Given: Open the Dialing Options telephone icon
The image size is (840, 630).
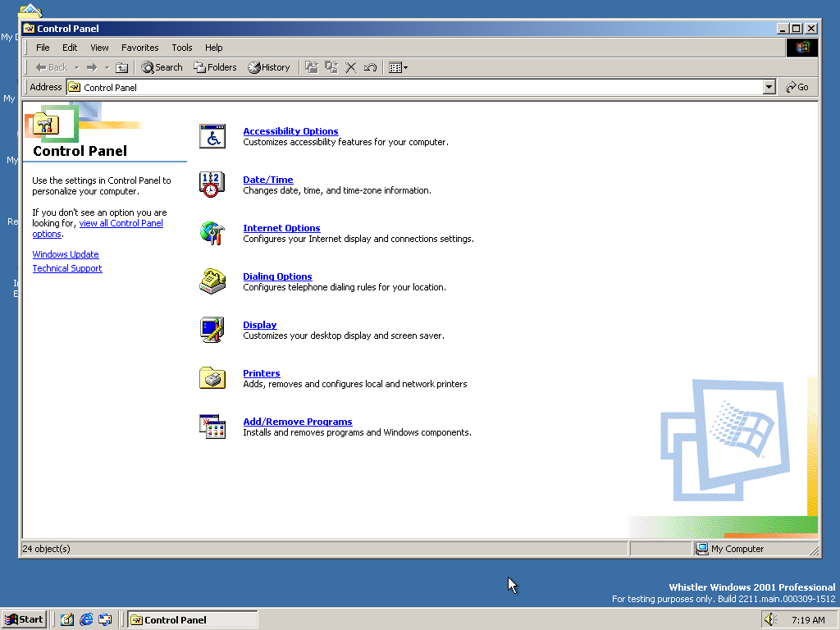Looking at the screenshot, I should 212,281.
